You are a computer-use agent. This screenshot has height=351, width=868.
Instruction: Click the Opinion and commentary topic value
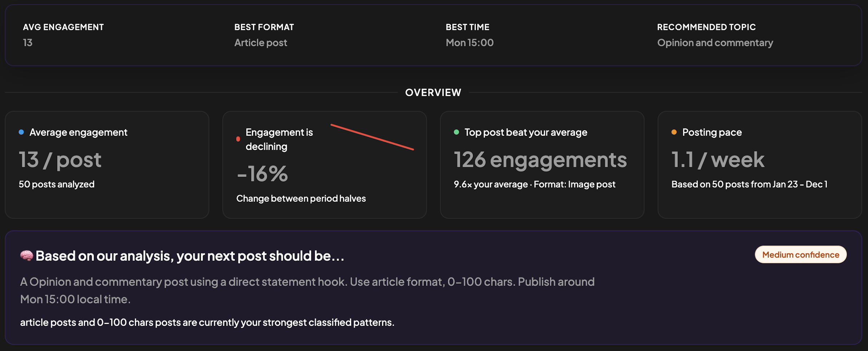[715, 43]
